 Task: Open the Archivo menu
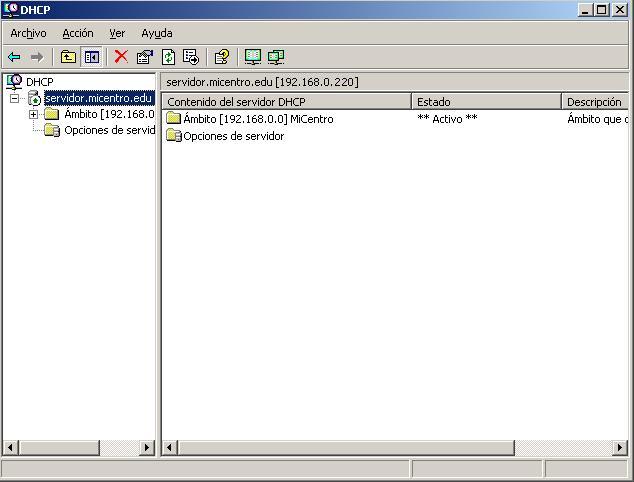[x=28, y=33]
